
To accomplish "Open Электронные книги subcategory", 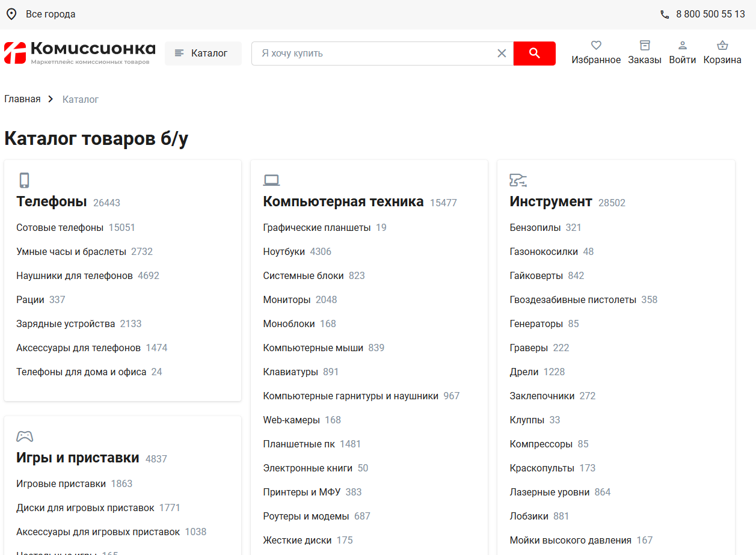I will click(x=308, y=468).
